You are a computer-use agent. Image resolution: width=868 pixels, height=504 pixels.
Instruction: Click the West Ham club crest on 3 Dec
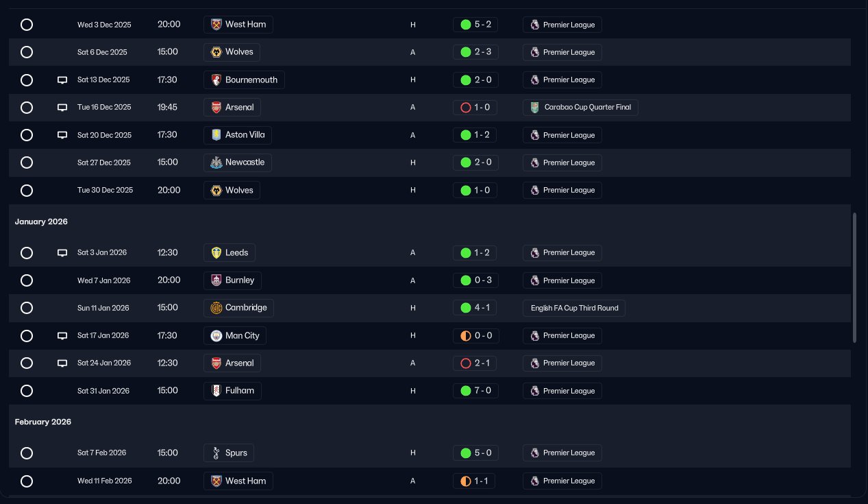coord(216,25)
